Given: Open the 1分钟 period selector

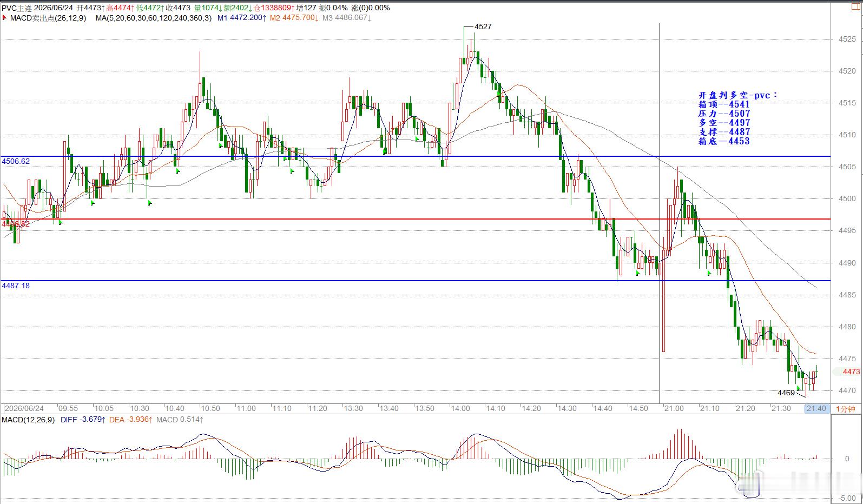Looking at the screenshot, I should click(x=845, y=408).
